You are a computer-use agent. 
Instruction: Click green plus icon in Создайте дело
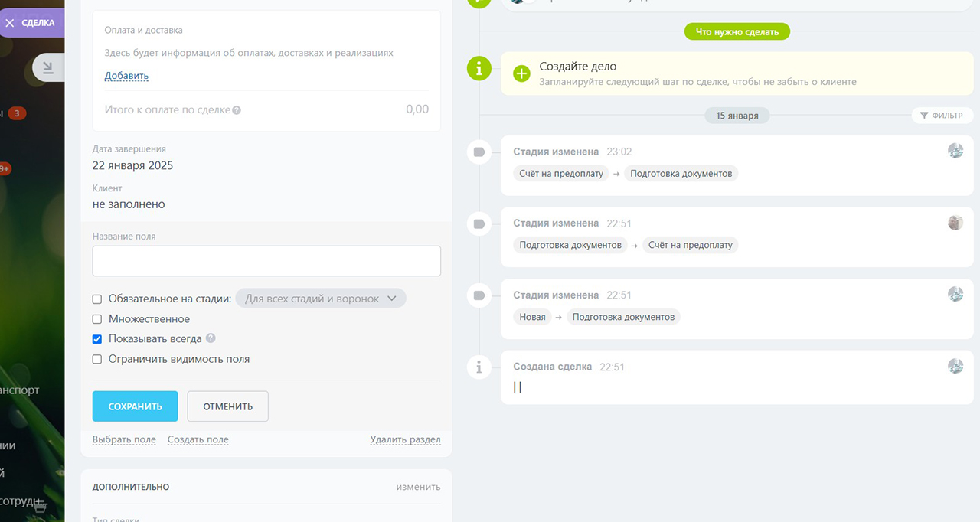(x=521, y=73)
